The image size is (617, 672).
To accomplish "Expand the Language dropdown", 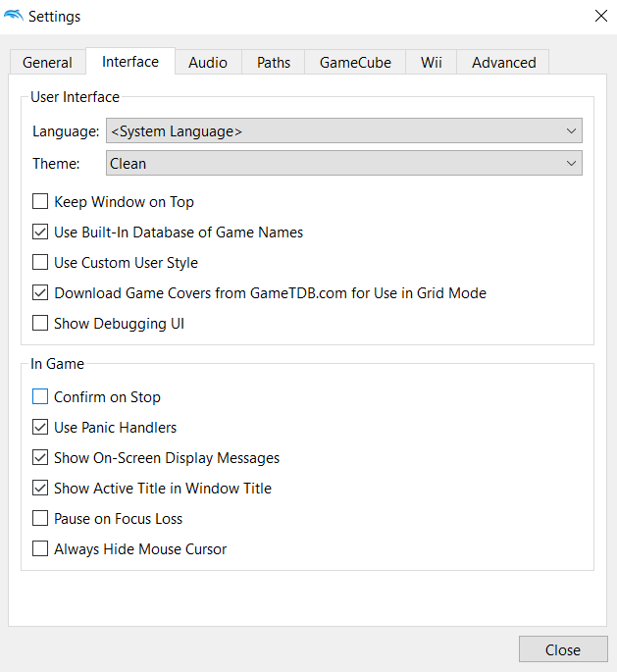I will click(343, 131).
